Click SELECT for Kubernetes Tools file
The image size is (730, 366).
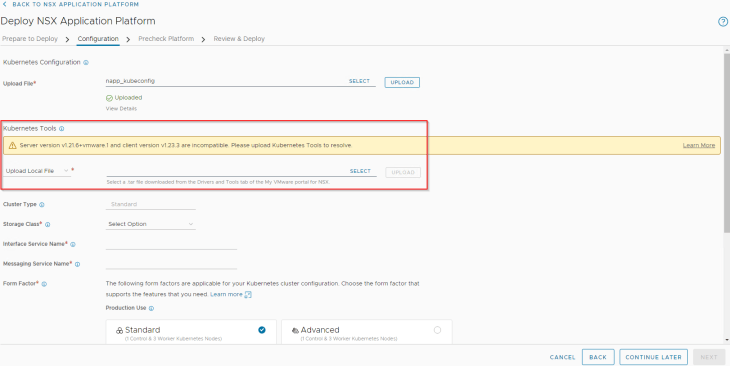point(360,171)
